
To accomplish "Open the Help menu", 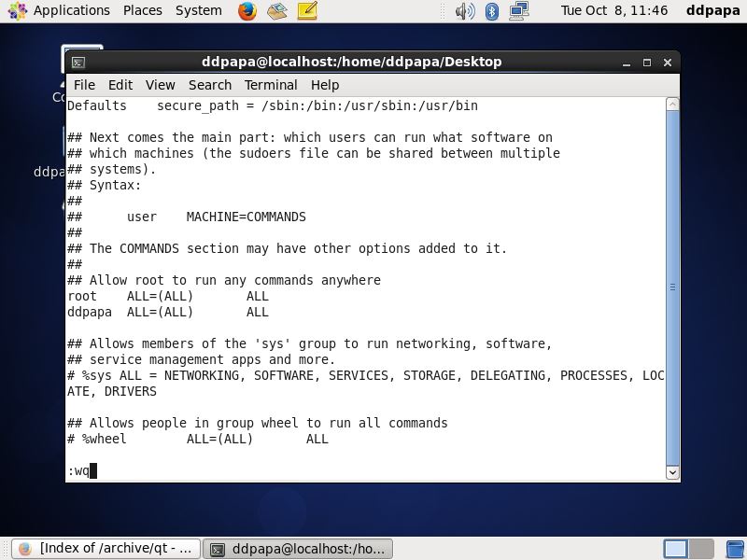I will pos(325,84).
